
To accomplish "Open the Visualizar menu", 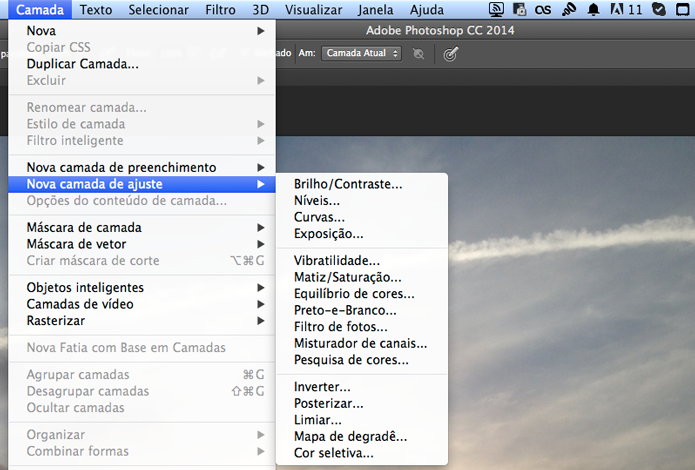I will pyautogui.click(x=313, y=10).
